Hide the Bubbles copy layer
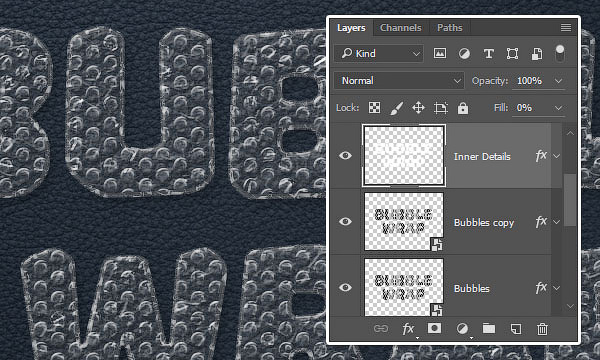600x360 pixels. pos(345,222)
